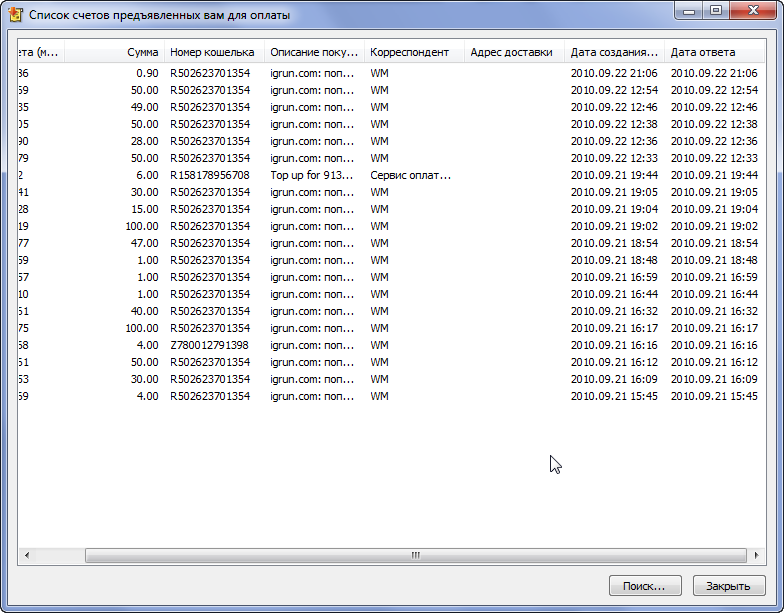Select the amount 28.00 cell
784x613 pixels.
pos(144,141)
